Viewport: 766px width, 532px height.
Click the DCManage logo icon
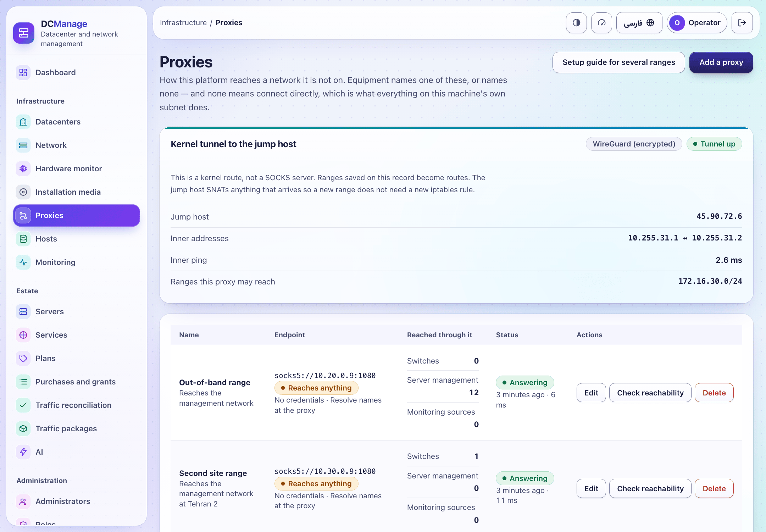click(x=24, y=33)
